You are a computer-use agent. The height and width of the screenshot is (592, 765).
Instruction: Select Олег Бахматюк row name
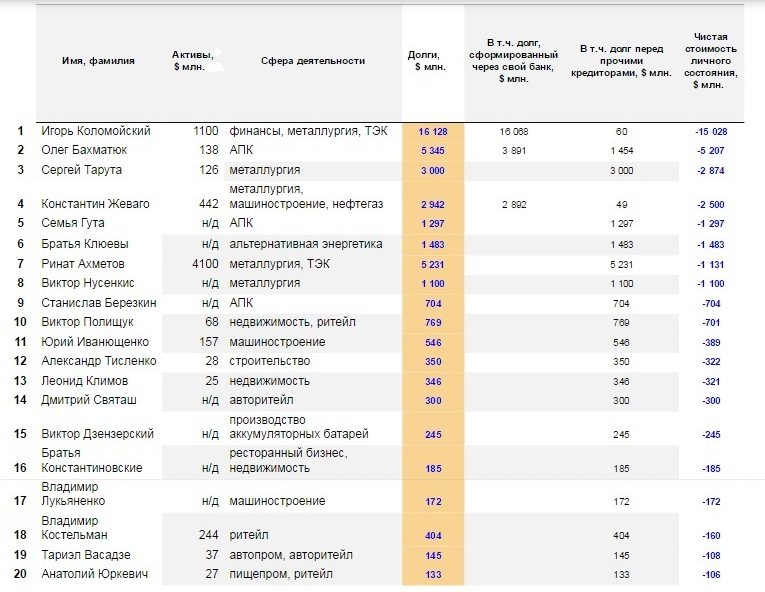point(84,150)
